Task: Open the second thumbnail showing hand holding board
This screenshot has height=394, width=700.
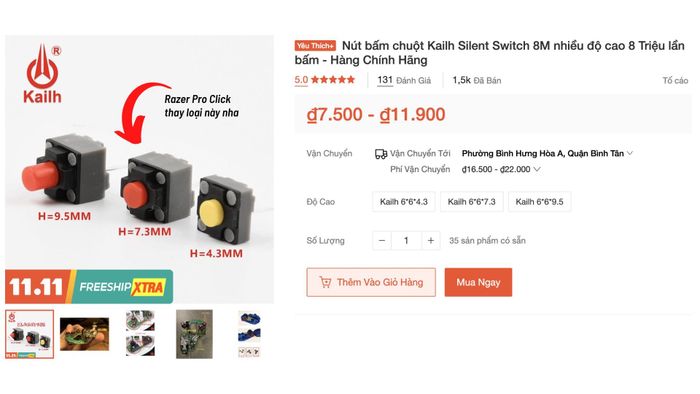Action: pos(84,334)
